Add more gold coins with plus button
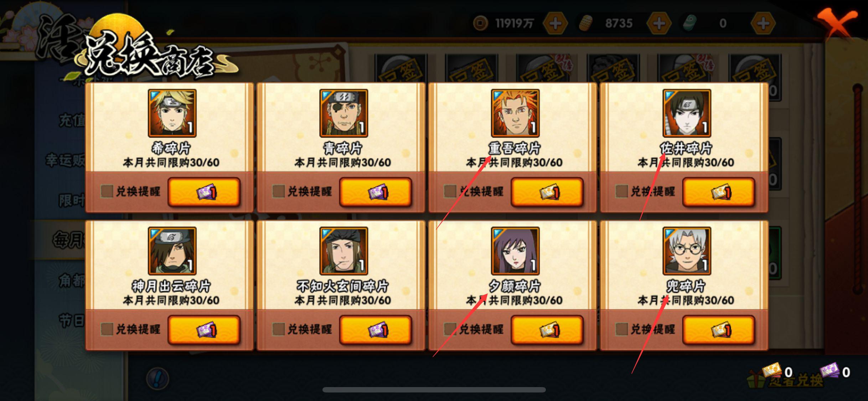The width and height of the screenshot is (868, 401). click(x=555, y=24)
